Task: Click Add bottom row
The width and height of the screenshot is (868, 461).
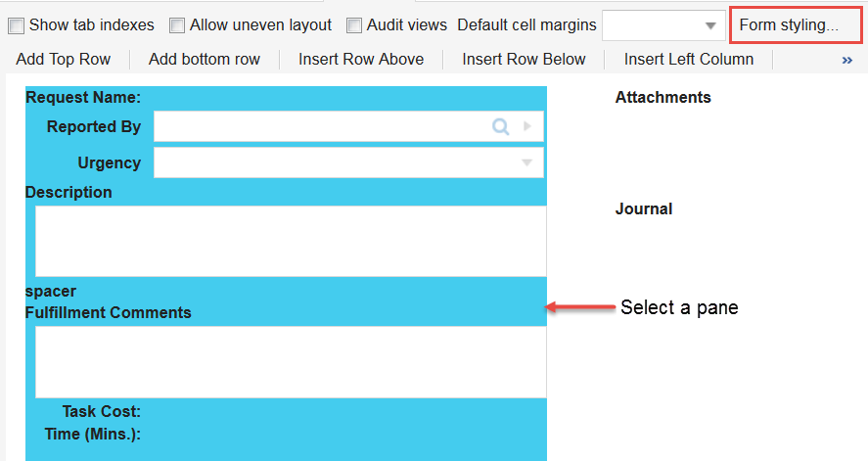Action: pos(205,60)
